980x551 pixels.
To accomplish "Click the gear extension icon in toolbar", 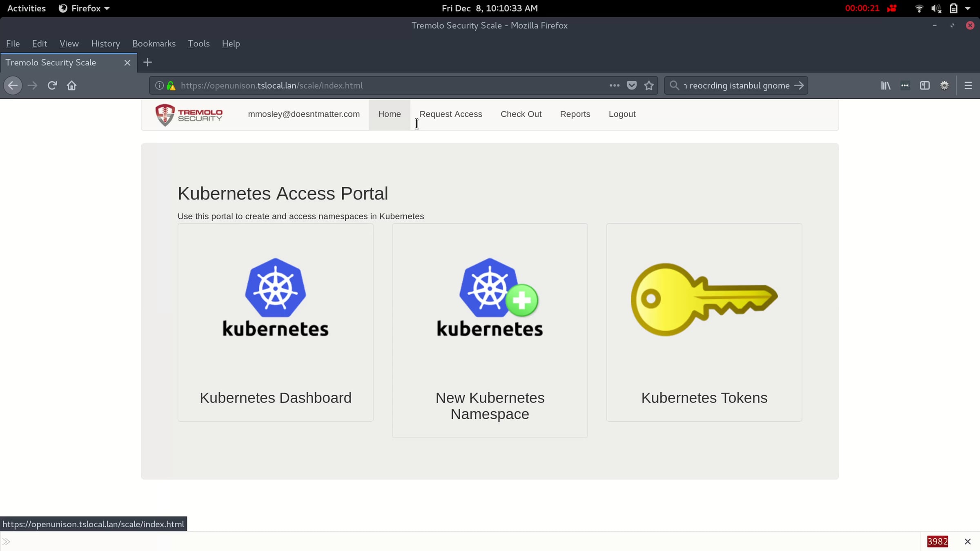I will pos(944,86).
